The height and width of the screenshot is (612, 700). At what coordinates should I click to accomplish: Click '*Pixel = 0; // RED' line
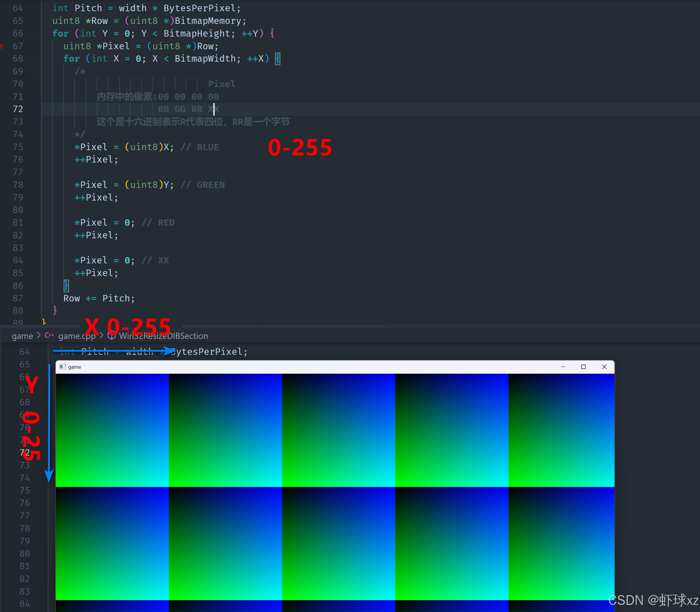[125, 223]
